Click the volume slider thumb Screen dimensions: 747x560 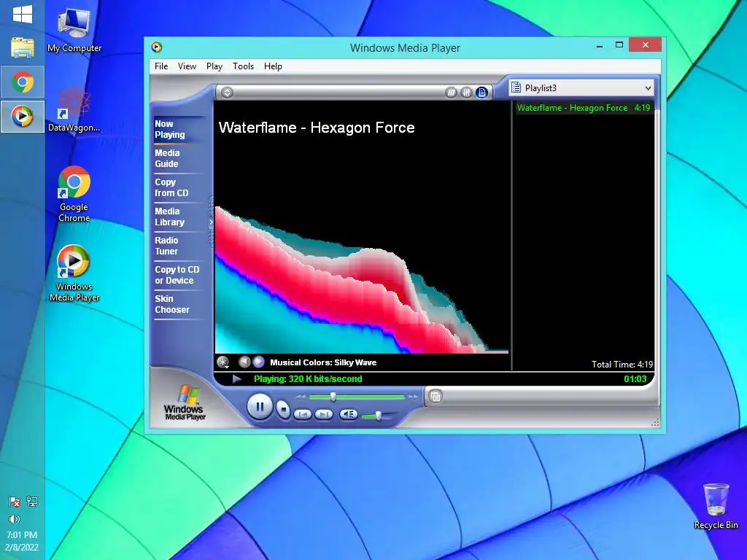tap(379, 416)
